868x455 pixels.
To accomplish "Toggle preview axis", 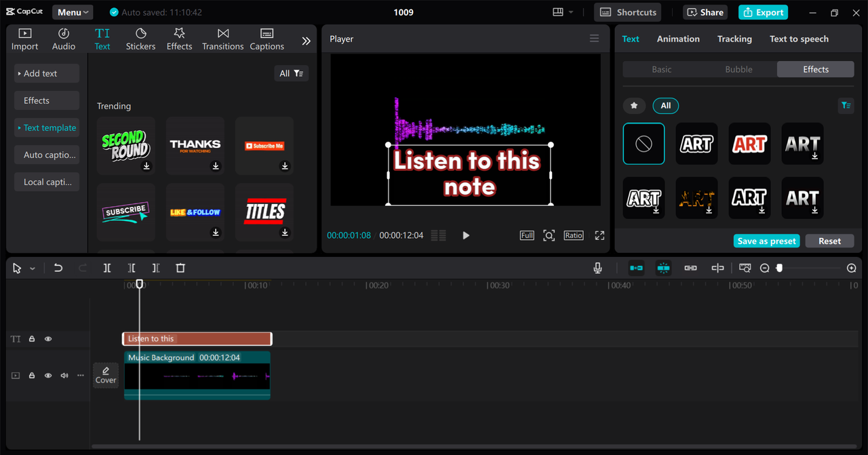I will (717, 268).
